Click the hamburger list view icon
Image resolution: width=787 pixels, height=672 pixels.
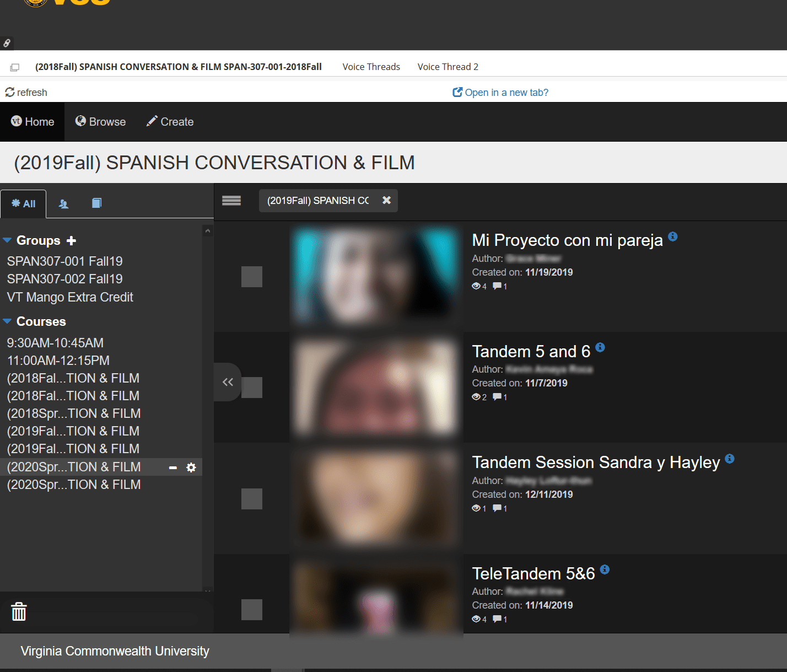click(231, 201)
